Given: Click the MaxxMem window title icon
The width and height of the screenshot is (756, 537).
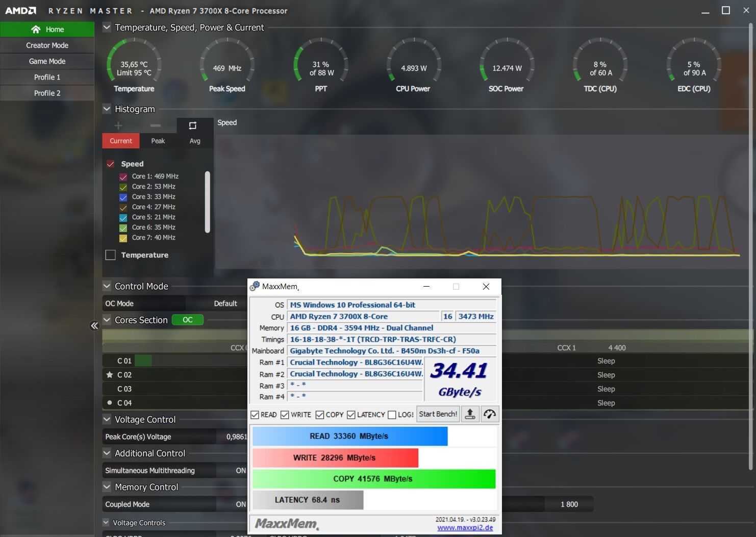Looking at the screenshot, I should tap(255, 286).
